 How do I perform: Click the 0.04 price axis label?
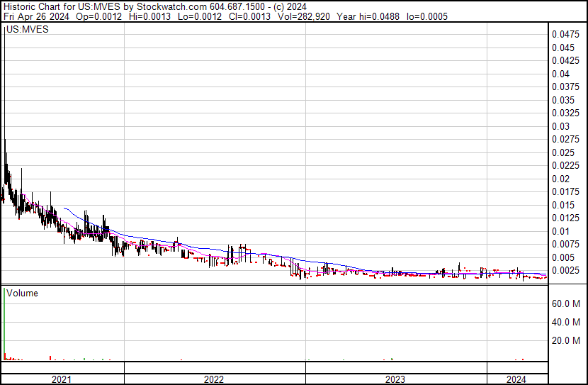[560, 74]
